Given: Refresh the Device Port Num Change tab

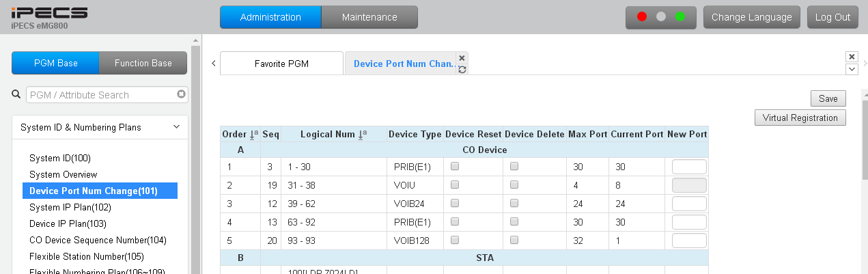Looking at the screenshot, I should tap(462, 70).
